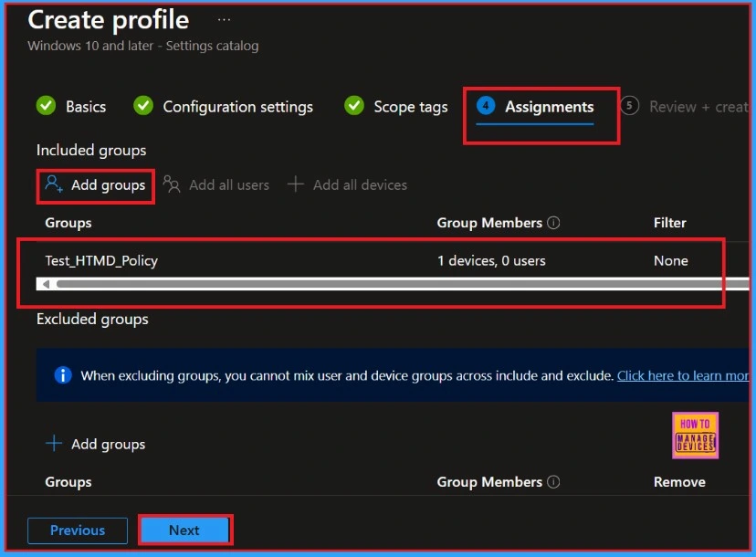Click the Group Members header in Included table
Image resolution: width=756 pixels, height=557 pixels.
(489, 223)
